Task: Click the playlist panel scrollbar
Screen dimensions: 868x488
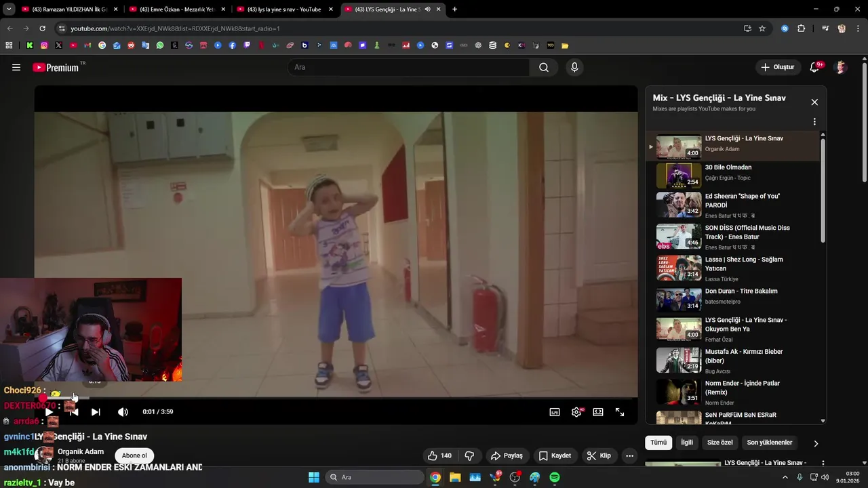Action: pyautogui.click(x=823, y=190)
